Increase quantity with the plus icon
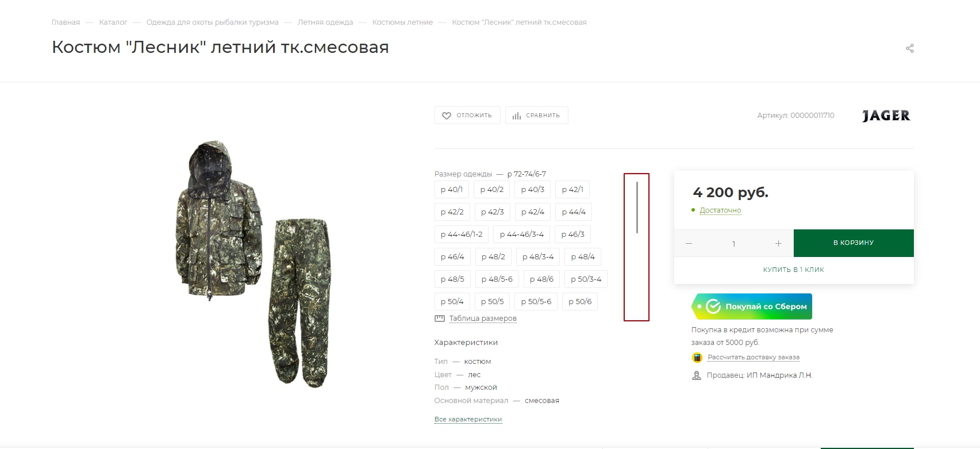980x449 pixels. 778,244
